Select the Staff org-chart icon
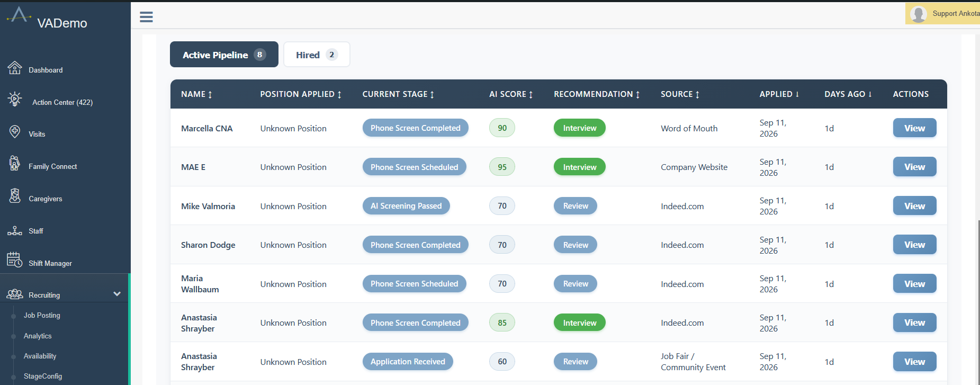Viewport: 980px width, 385px height. tap(15, 231)
